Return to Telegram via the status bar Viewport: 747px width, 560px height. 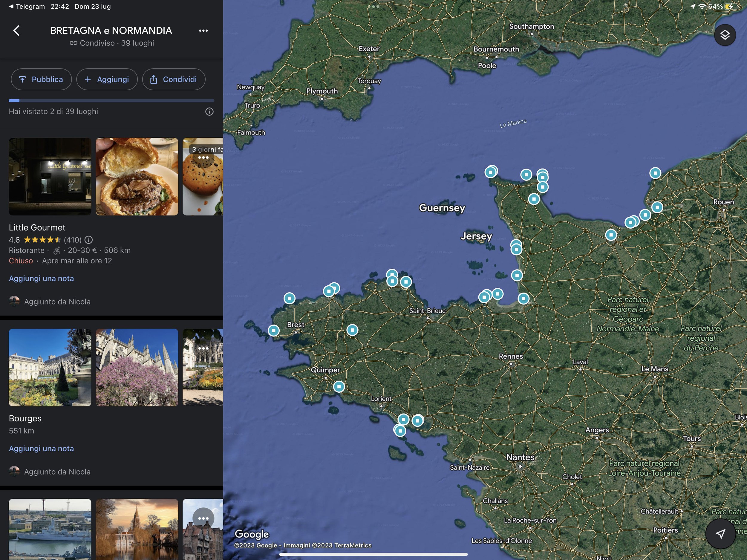(x=27, y=6)
